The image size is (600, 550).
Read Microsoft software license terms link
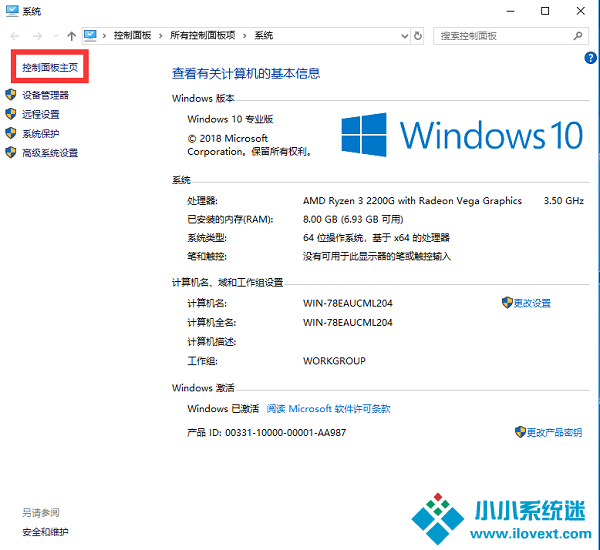pos(328,409)
